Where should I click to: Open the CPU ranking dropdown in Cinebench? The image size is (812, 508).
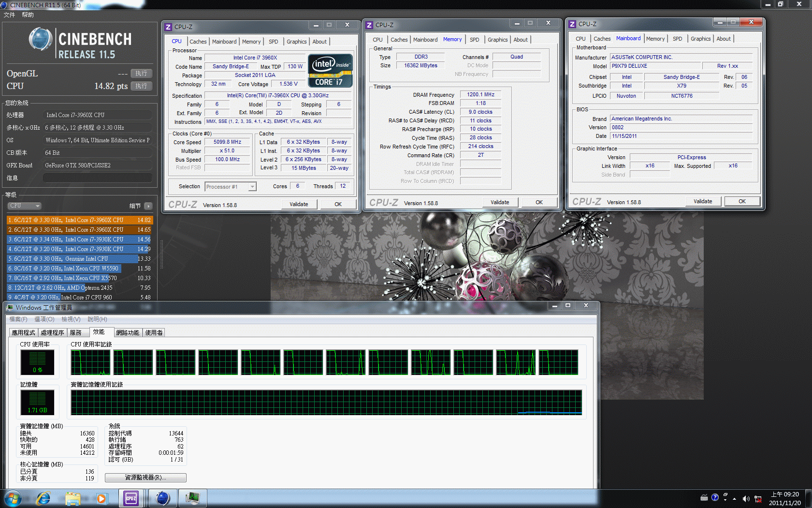tap(24, 206)
